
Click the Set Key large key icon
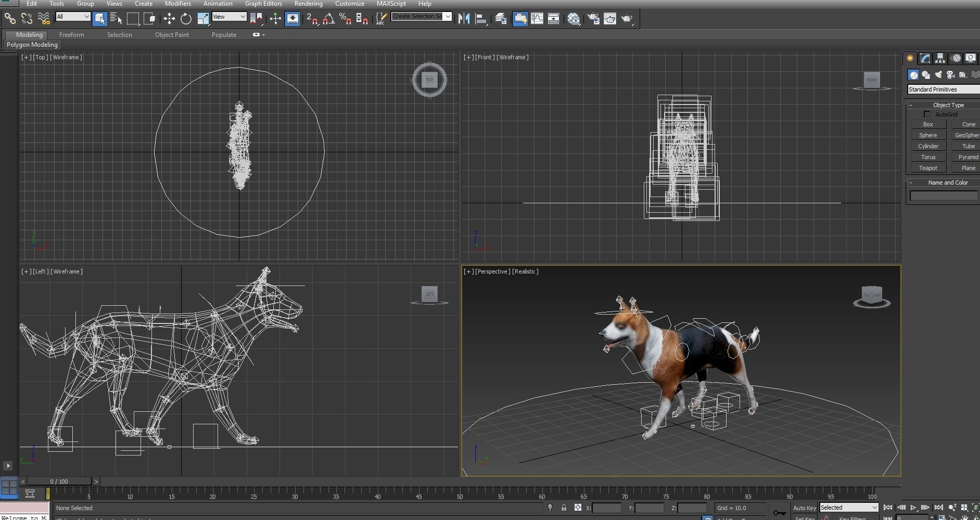779,513
